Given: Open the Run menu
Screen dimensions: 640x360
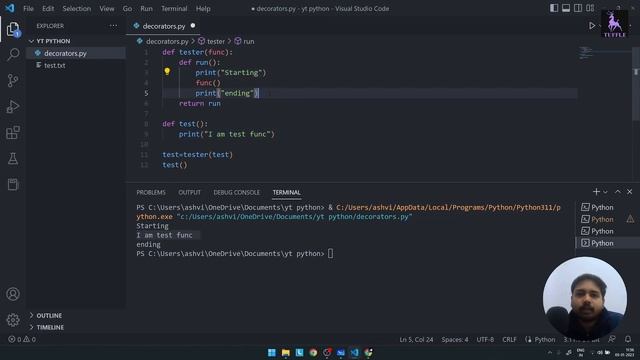Looking at the screenshot, I should click(x=146, y=8).
